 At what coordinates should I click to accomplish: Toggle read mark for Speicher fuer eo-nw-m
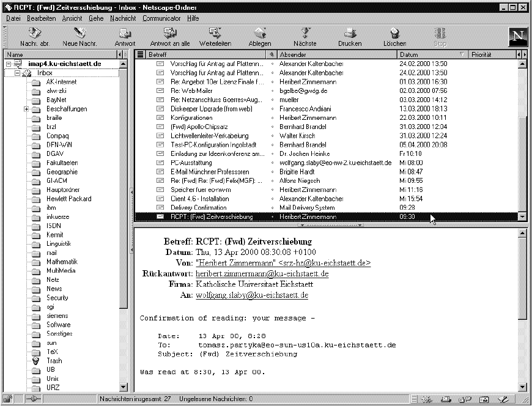pos(272,190)
